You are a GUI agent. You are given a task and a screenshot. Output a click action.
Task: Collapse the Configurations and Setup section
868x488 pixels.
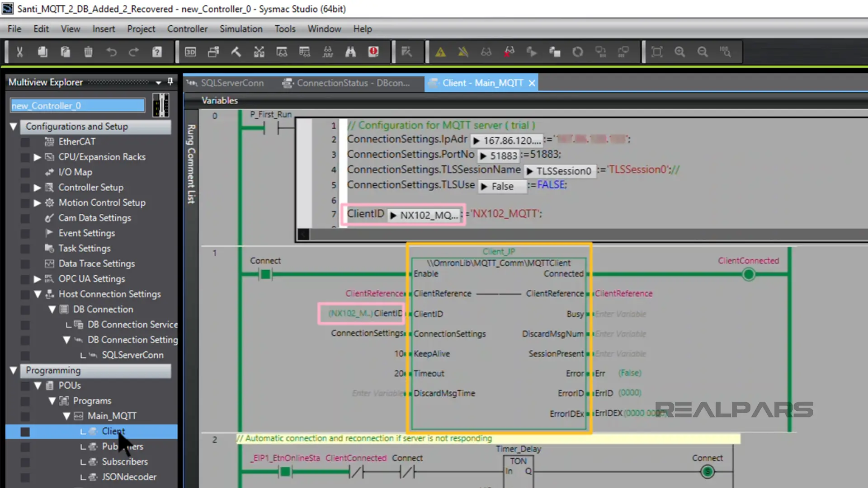tap(13, 127)
